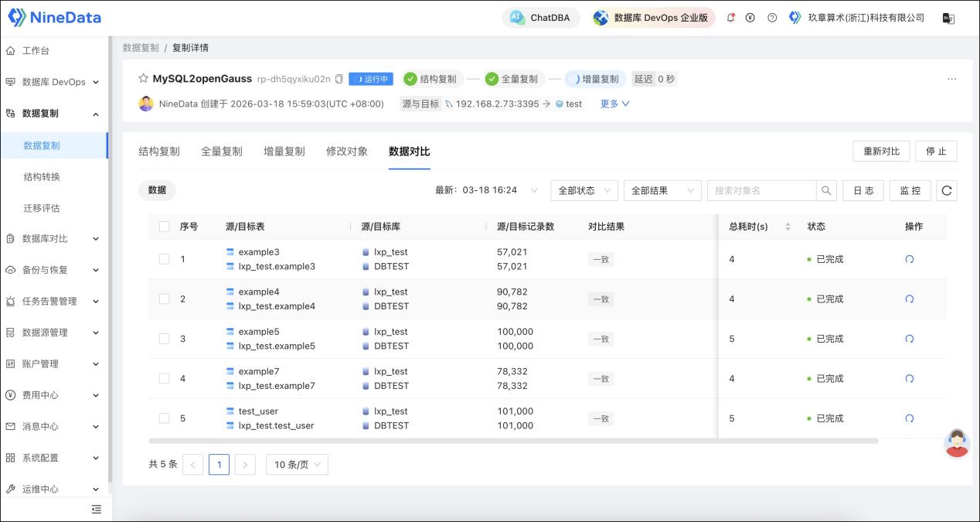Click the yen billing icon in header
This screenshot has height=522, width=980.
[750, 18]
